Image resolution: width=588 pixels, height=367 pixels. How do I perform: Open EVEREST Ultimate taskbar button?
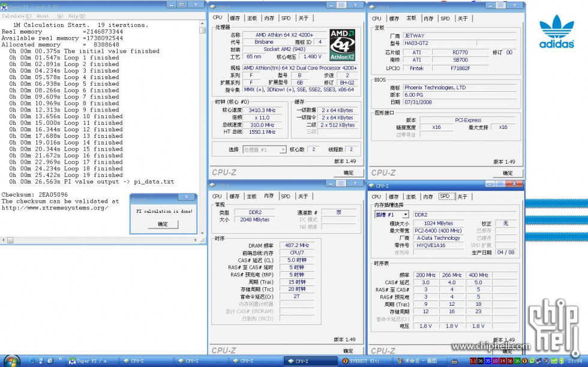tap(365, 361)
